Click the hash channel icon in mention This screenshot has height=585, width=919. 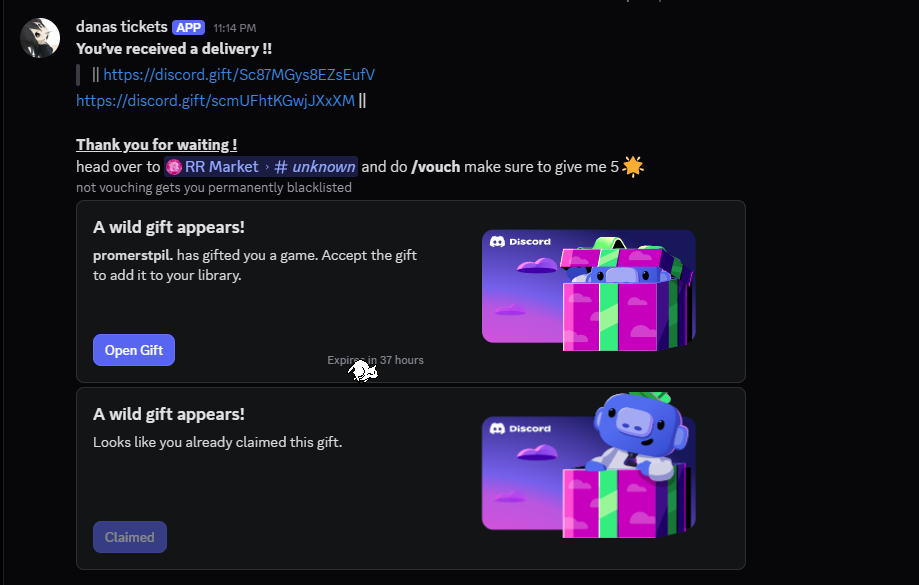281,167
